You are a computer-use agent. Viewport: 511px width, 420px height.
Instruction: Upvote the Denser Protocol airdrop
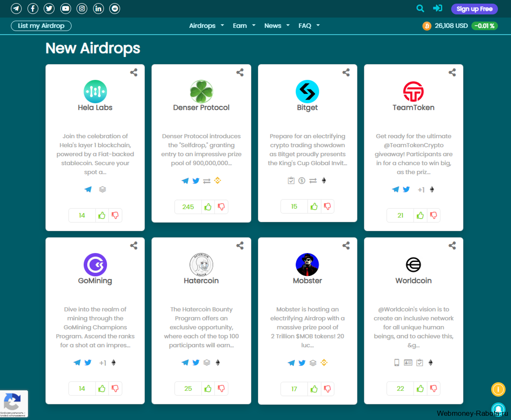tap(208, 207)
